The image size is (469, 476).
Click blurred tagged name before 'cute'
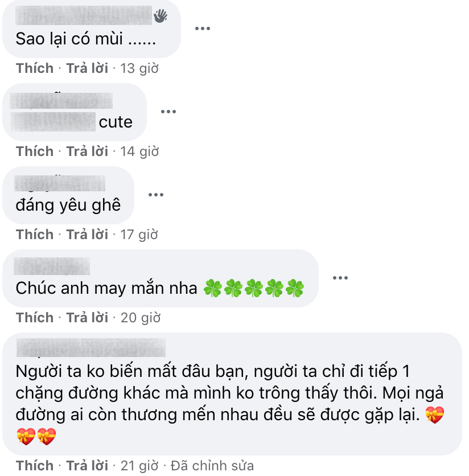[53, 122]
